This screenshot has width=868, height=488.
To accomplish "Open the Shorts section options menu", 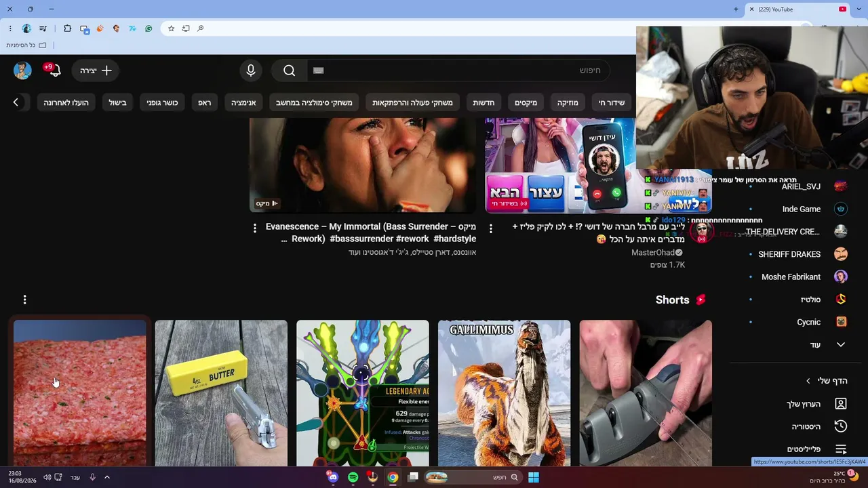I will click(x=24, y=300).
